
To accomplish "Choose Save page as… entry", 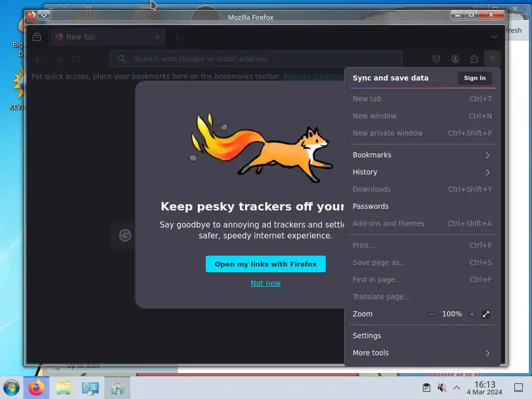I will 422,262.
